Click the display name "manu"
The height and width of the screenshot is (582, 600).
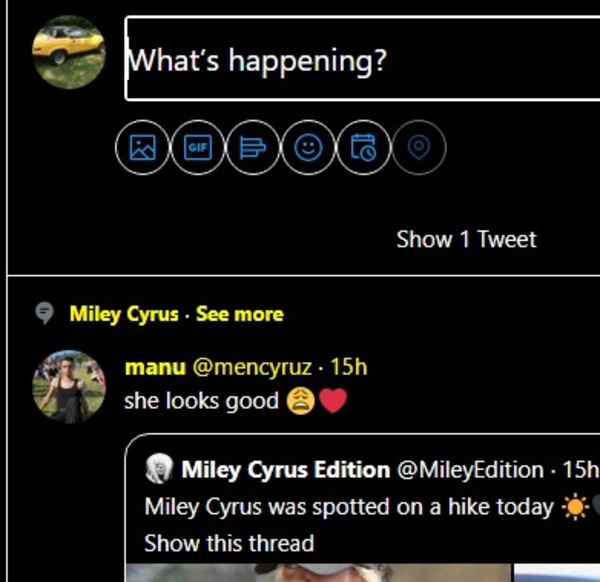tap(154, 367)
